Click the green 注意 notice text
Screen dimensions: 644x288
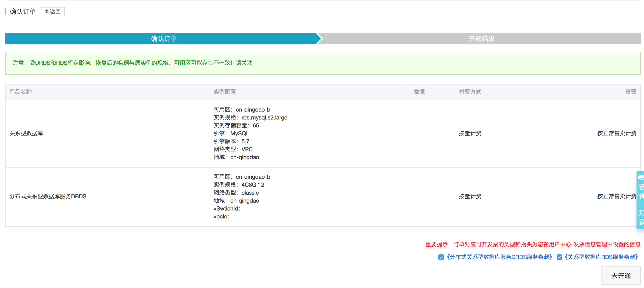(x=132, y=63)
